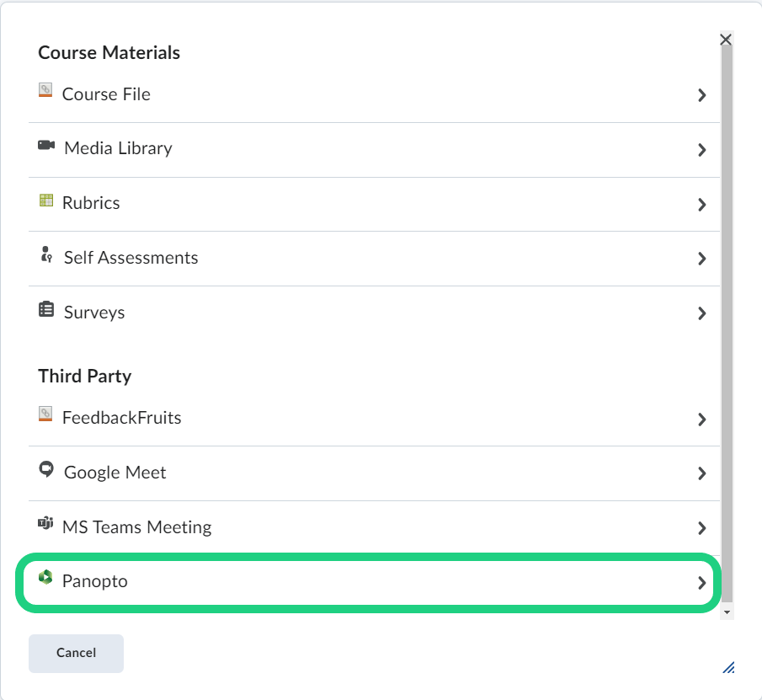
Task: Open the Surveys chevron arrow
Action: (701, 313)
